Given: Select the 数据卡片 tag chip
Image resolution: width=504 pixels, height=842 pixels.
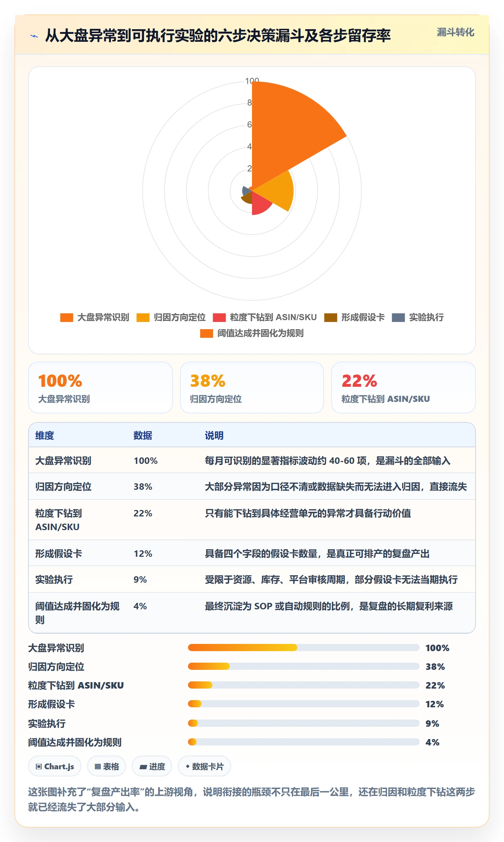Looking at the screenshot, I should pos(204,766).
